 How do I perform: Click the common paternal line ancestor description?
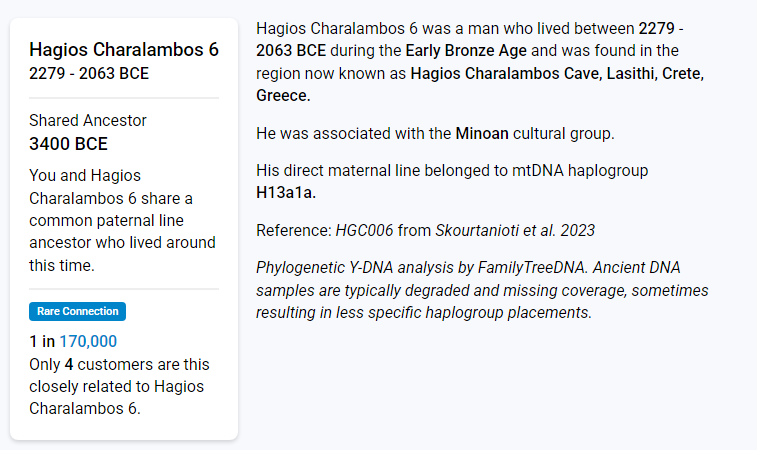(x=122, y=220)
